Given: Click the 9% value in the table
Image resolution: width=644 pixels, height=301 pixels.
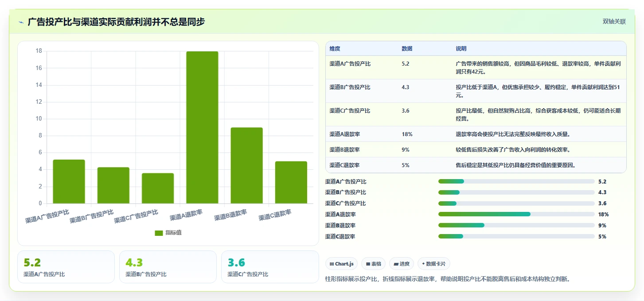Looking at the screenshot, I should coord(406,150).
